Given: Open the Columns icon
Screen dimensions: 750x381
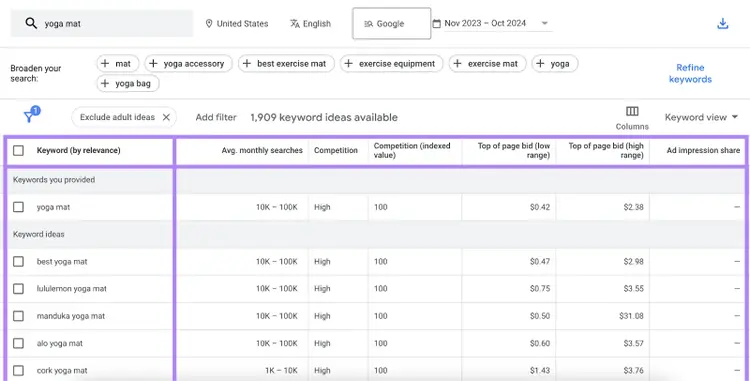Looking at the screenshot, I should [632, 112].
